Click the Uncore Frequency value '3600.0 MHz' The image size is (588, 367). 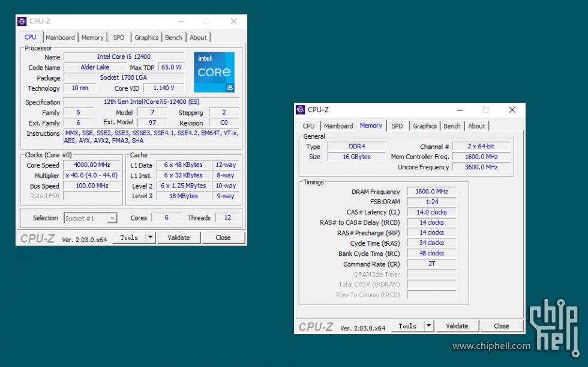coord(481,167)
